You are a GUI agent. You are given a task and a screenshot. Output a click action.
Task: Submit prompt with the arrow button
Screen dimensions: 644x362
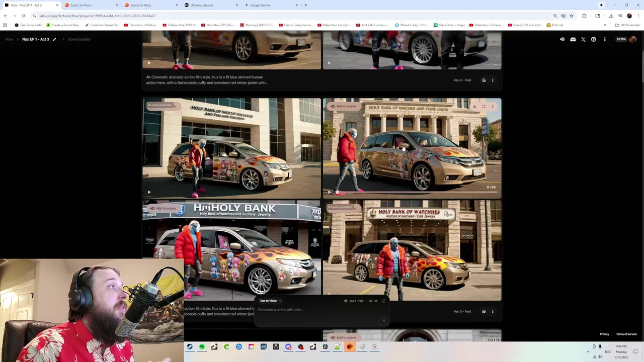(x=383, y=320)
